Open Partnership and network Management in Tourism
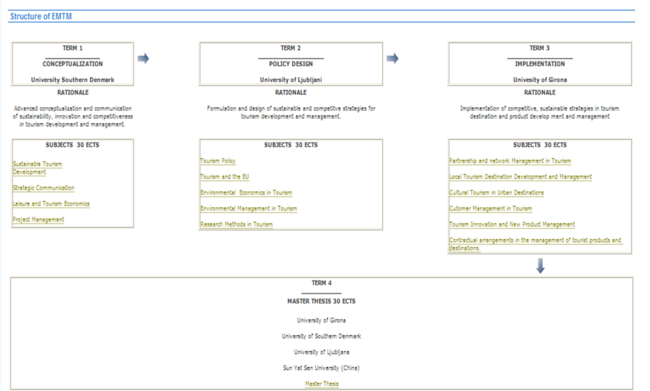The image size is (650, 391). pyautogui.click(x=510, y=161)
